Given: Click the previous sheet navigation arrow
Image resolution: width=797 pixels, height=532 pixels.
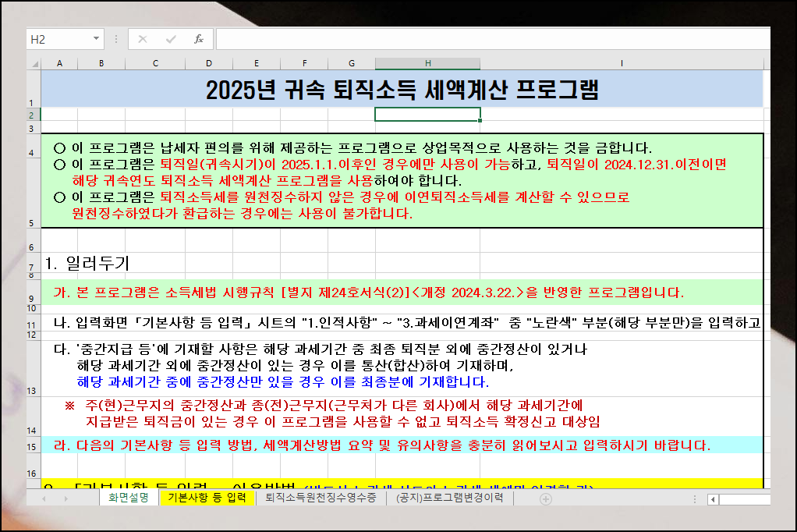Looking at the screenshot, I should pos(44,499).
